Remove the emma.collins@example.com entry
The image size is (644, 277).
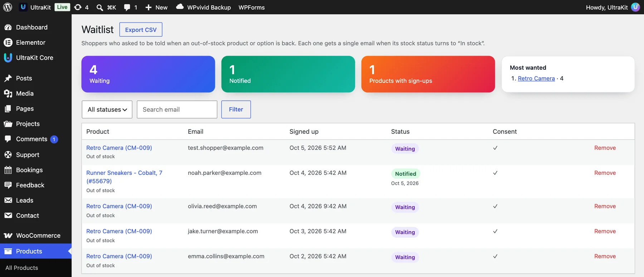pyautogui.click(x=605, y=256)
